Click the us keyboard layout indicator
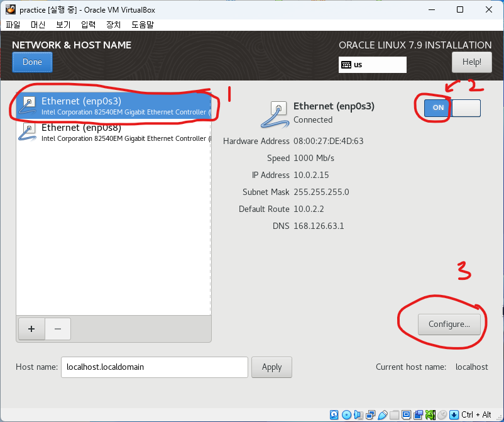Viewport: 504px width, 422px height. 372,65
